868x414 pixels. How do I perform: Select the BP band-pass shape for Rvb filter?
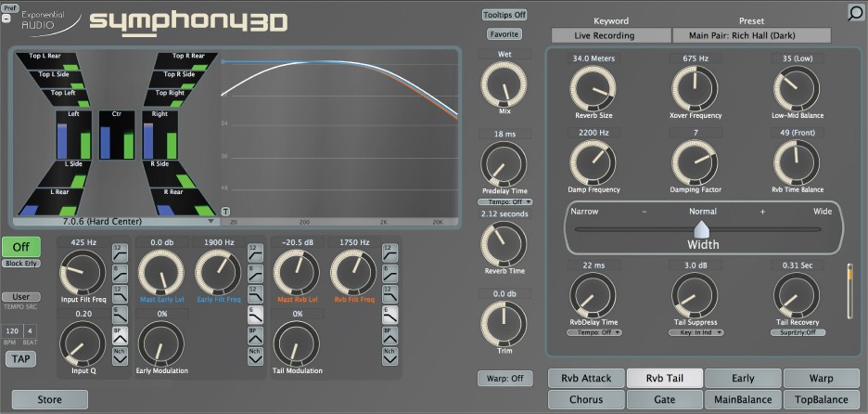point(389,335)
